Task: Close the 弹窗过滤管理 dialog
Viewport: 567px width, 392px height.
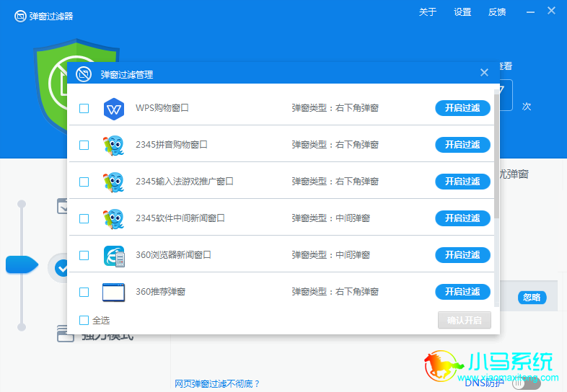Action: pos(484,73)
